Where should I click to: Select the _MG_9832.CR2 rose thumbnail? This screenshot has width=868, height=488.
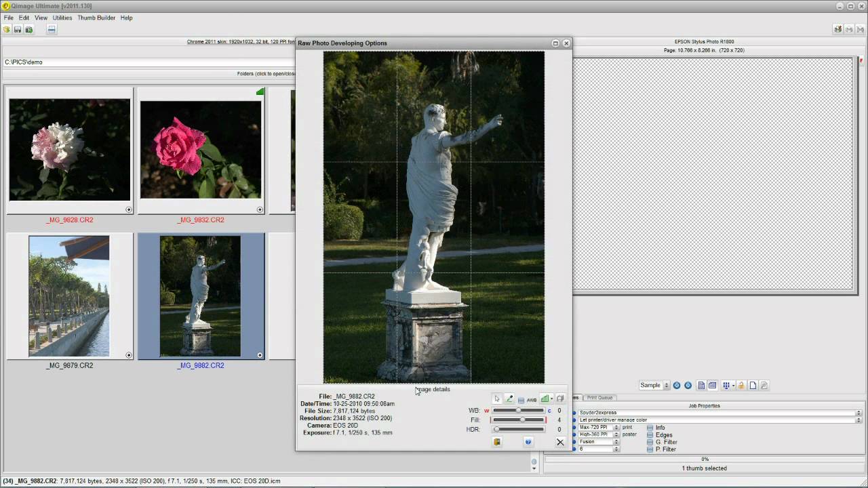pyautogui.click(x=201, y=150)
